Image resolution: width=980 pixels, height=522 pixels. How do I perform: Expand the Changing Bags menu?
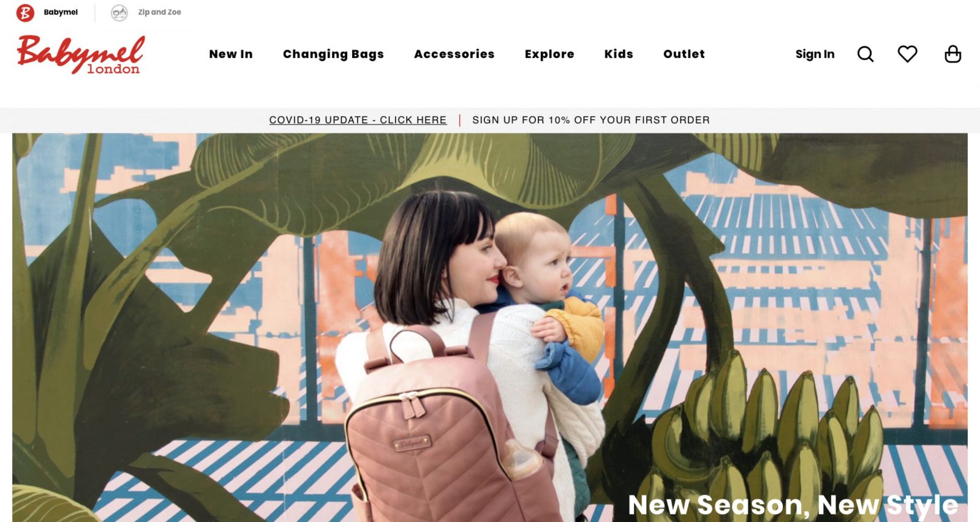(333, 54)
